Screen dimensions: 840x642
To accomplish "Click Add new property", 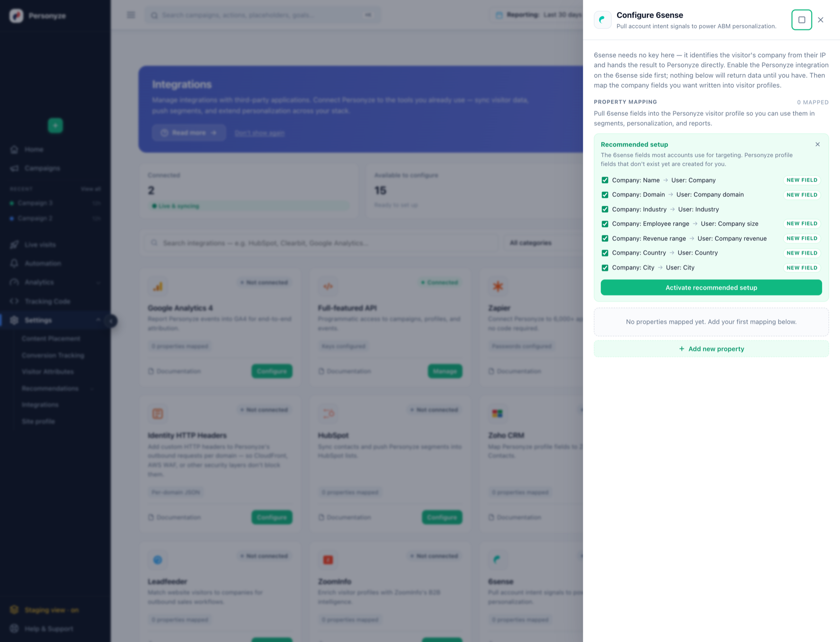I will [x=711, y=349].
